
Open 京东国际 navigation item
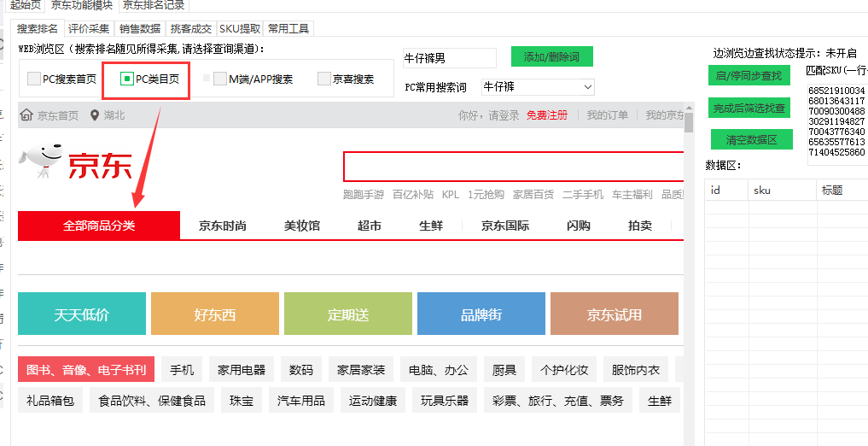click(505, 226)
